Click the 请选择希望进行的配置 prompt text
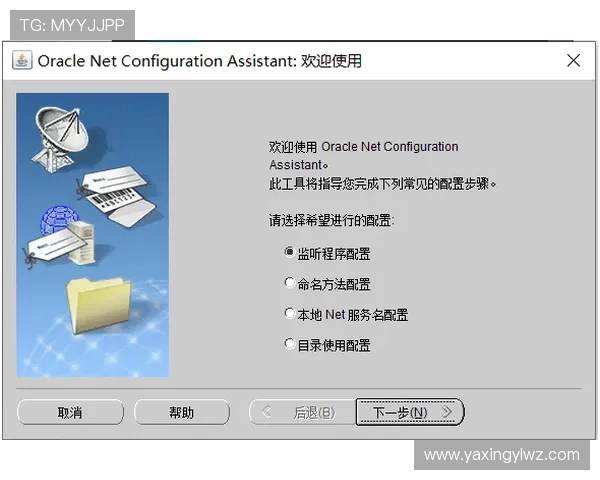The width and height of the screenshot is (600, 480). point(331,220)
